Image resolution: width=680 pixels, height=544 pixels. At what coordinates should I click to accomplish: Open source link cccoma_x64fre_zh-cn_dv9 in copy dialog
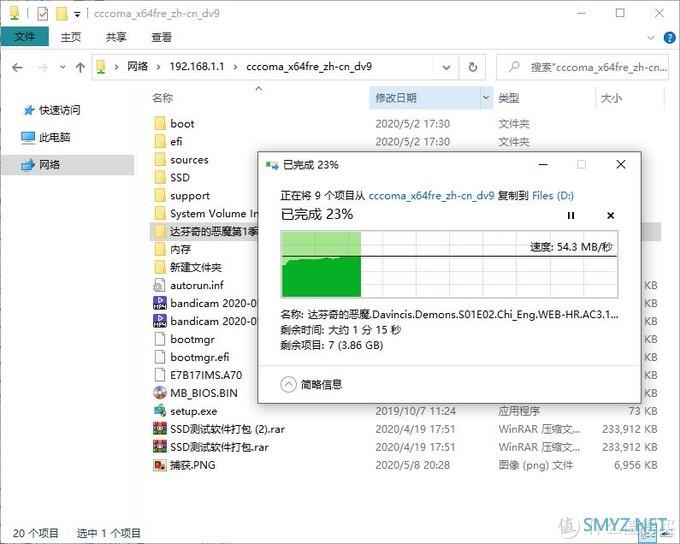click(x=432, y=196)
